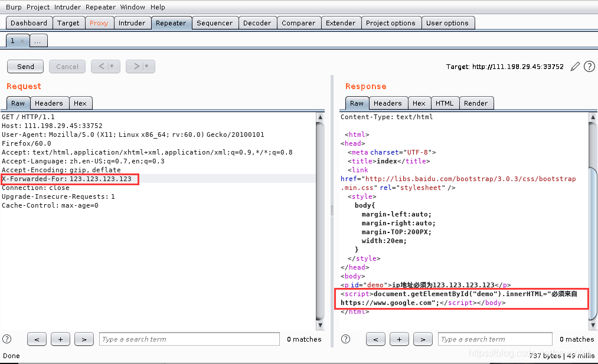Select the response Raw tab
Screen dimensions: 598x364
(357, 103)
